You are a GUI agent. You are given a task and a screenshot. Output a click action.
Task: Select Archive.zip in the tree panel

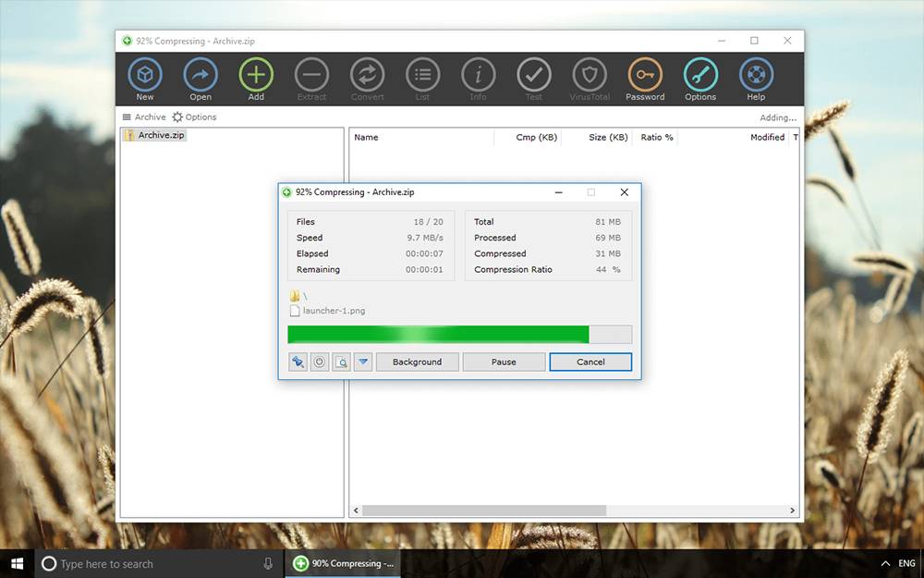click(161, 136)
